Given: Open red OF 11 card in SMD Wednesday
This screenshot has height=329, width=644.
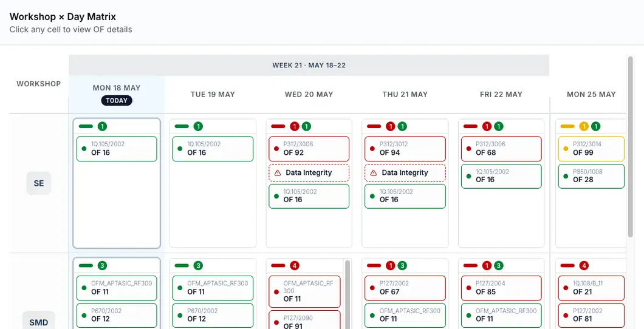Looking at the screenshot, I should [305, 291].
